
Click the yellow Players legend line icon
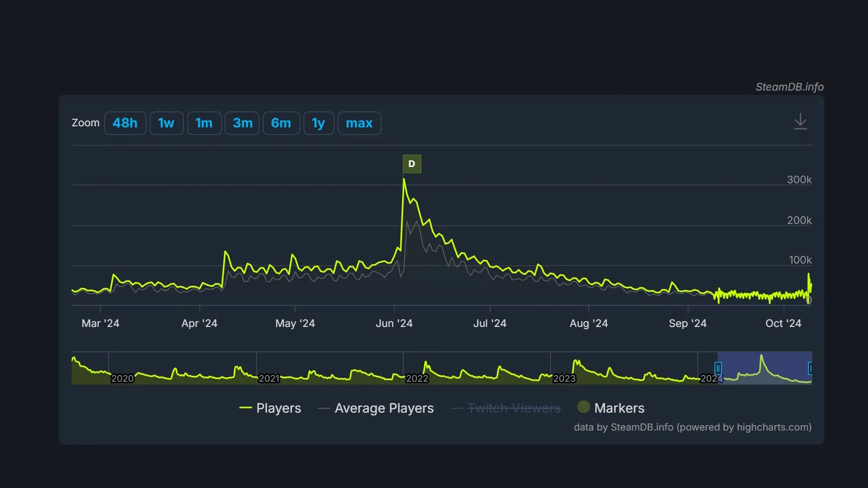(247, 408)
